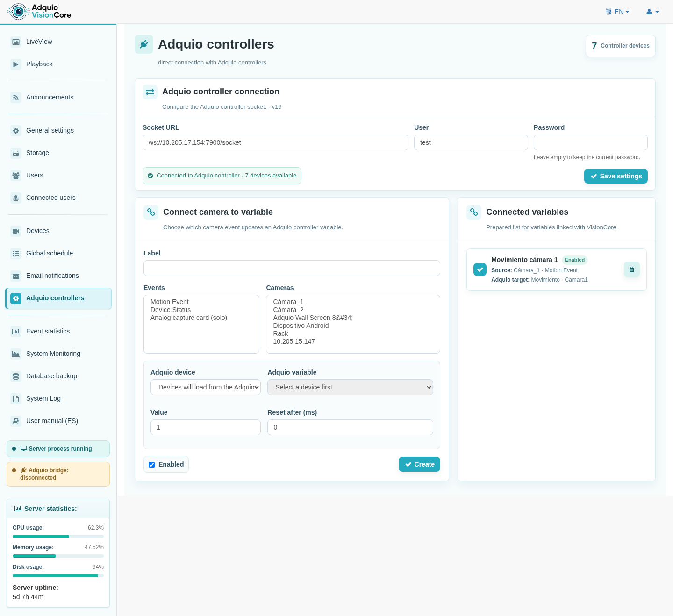Click the Devices camera icon

pyautogui.click(x=16, y=231)
